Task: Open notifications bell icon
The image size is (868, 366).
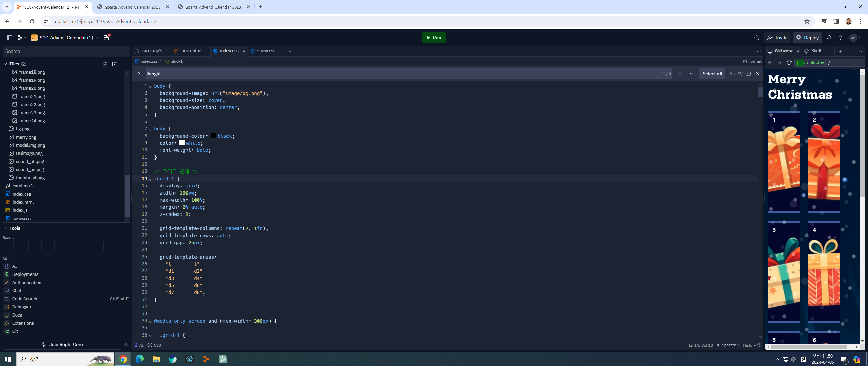Action: (x=829, y=38)
